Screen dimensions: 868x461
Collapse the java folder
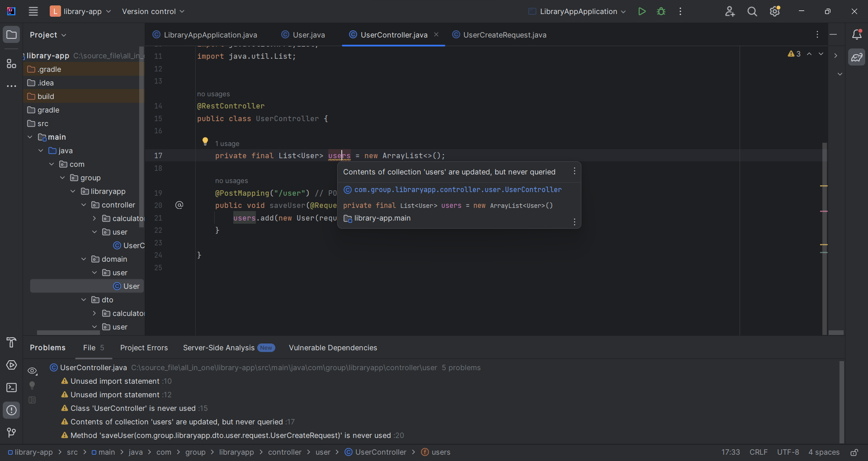pyautogui.click(x=41, y=151)
